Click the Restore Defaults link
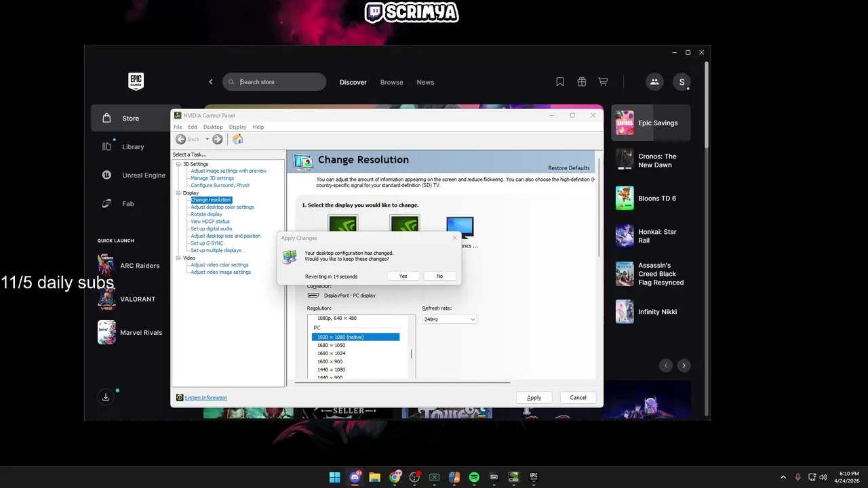 [569, 168]
